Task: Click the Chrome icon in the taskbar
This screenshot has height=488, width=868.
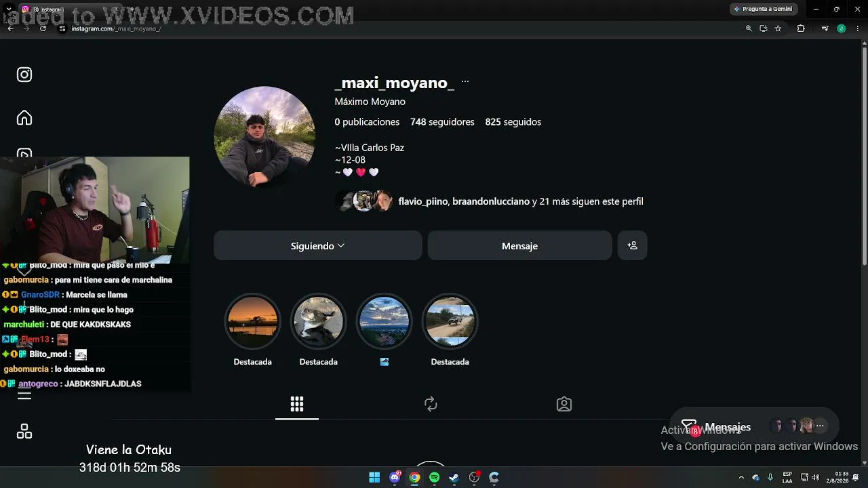Action: pos(414,477)
